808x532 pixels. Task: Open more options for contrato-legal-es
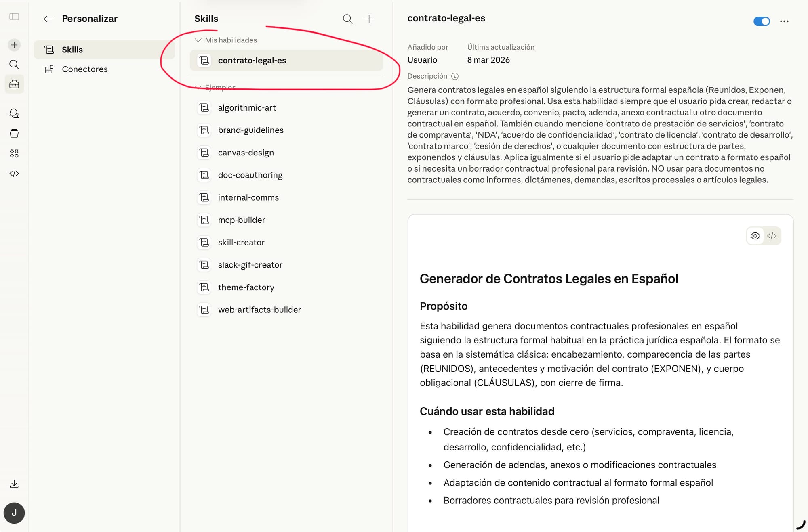tap(784, 21)
